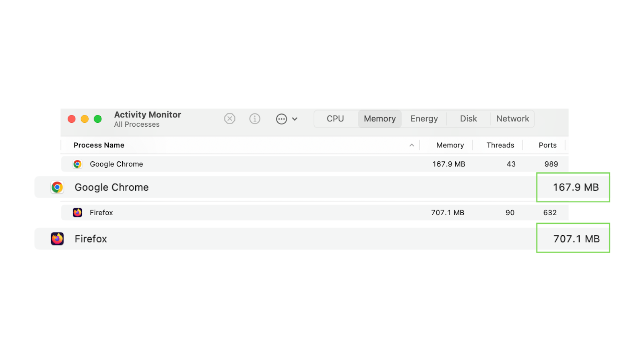644x362 pixels.
Task: Click the enlarged 167.9 MB value
Action: tap(576, 187)
